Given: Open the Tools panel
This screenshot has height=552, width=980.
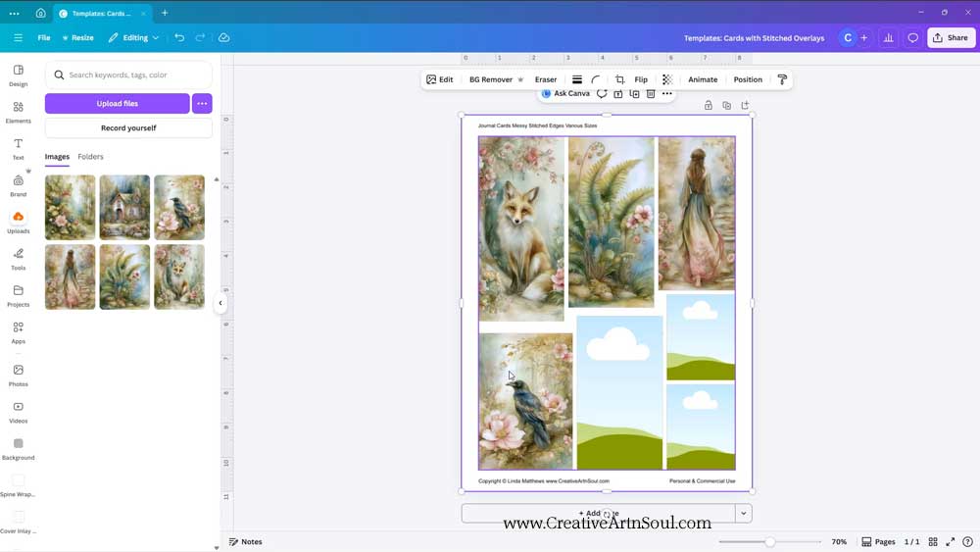Looking at the screenshot, I should tap(18, 260).
